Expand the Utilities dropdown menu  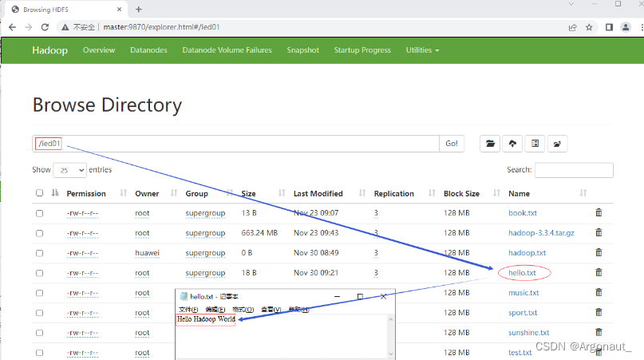coord(422,50)
